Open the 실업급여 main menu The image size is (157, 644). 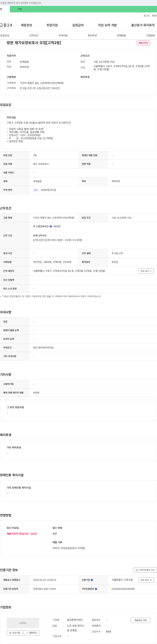coord(78,25)
